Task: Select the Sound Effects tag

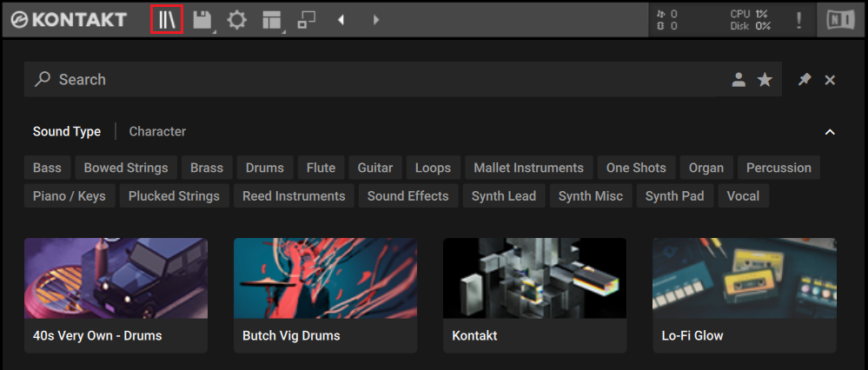Action: [x=408, y=195]
